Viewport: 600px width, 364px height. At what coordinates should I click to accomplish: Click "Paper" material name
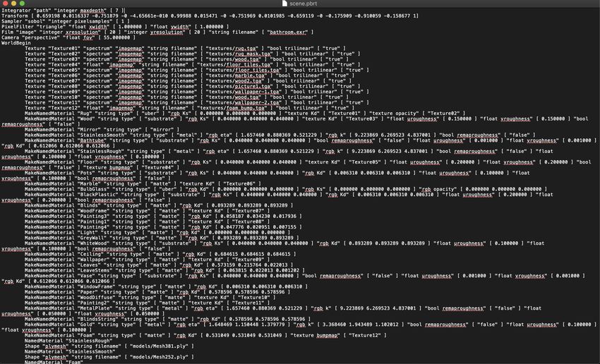click(88, 292)
